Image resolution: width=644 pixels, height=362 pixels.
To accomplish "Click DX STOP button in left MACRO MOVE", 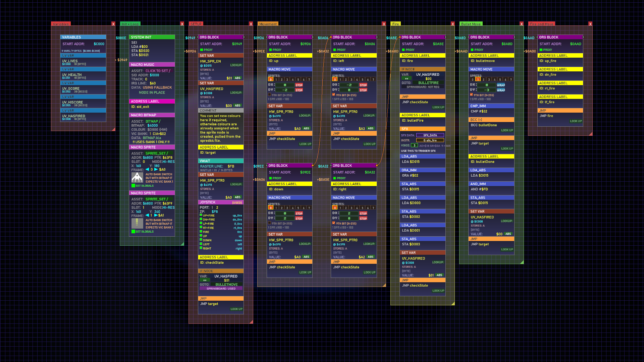I will [x=363, y=85].
